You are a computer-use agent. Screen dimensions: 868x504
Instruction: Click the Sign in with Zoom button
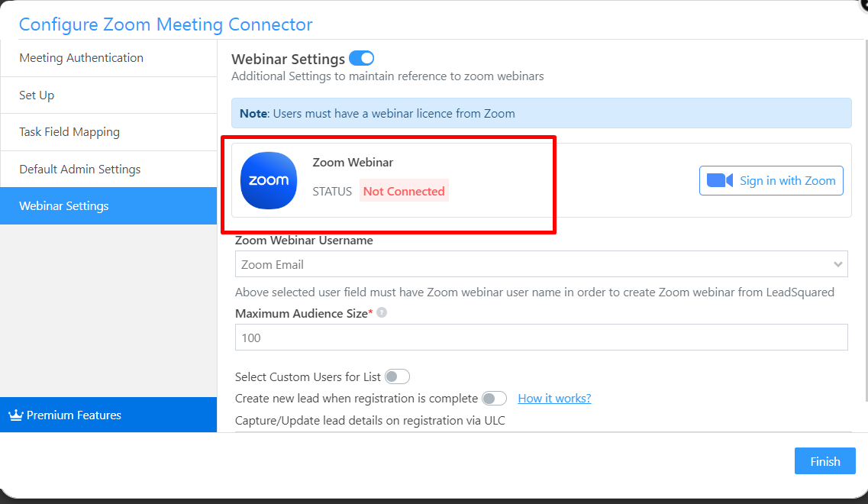[x=771, y=181]
